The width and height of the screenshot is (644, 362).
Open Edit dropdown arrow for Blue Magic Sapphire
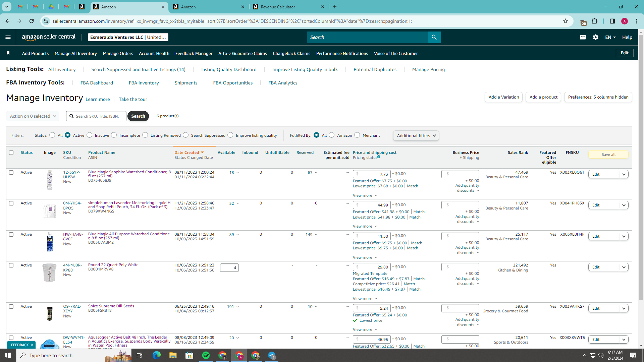[624, 174]
